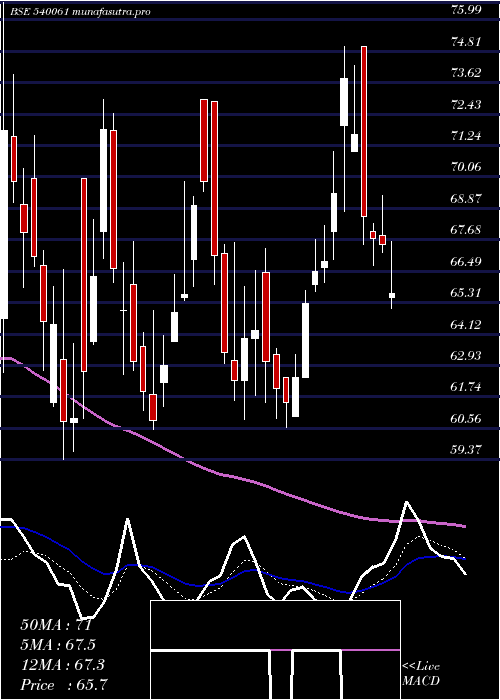This screenshot has width=500, height=700.
Task: Click the tall red candle peaking near 74.81
Action: coord(364,131)
